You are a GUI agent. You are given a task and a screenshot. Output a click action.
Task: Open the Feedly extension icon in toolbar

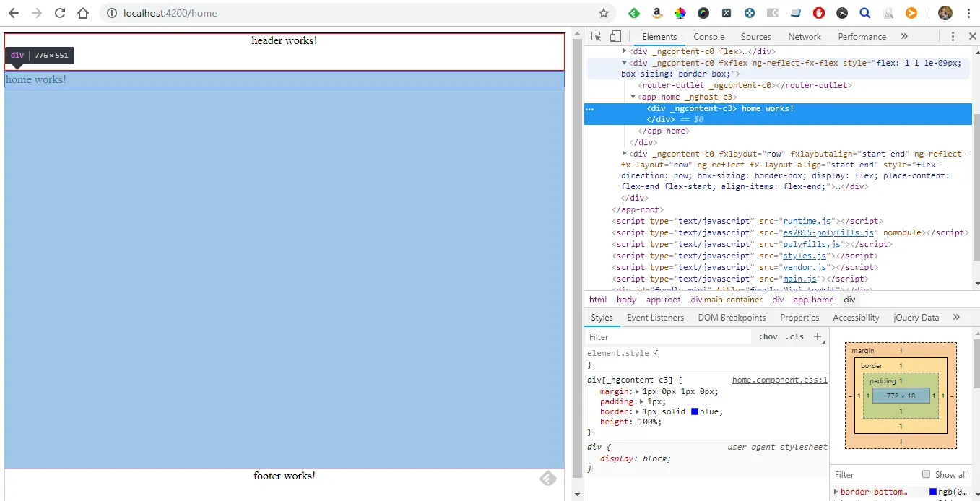[x=633, y=13]
